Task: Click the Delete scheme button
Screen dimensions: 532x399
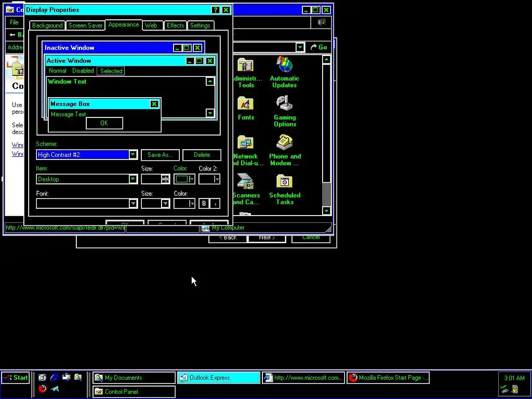Action: (202, 155)
